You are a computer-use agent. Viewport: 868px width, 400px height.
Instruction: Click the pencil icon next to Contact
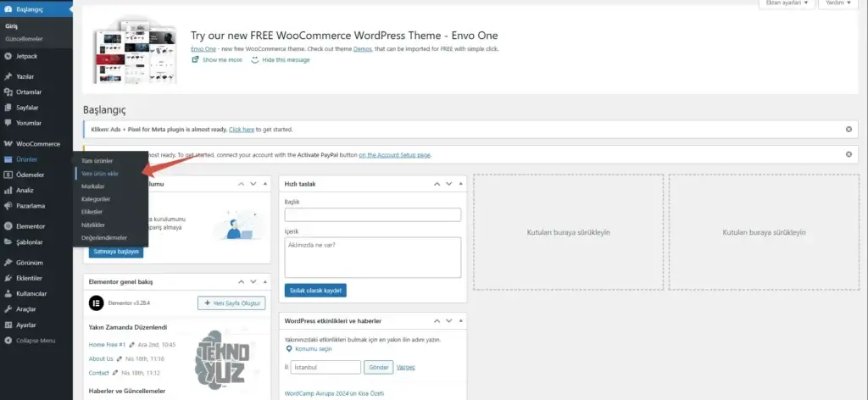click(x=115, y=373)
